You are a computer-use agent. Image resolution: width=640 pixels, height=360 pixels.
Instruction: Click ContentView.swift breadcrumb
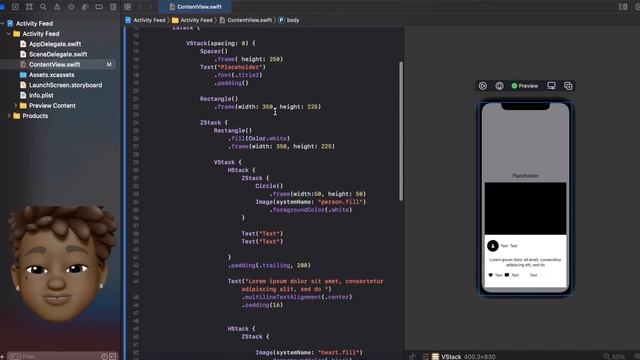(245, 20)
